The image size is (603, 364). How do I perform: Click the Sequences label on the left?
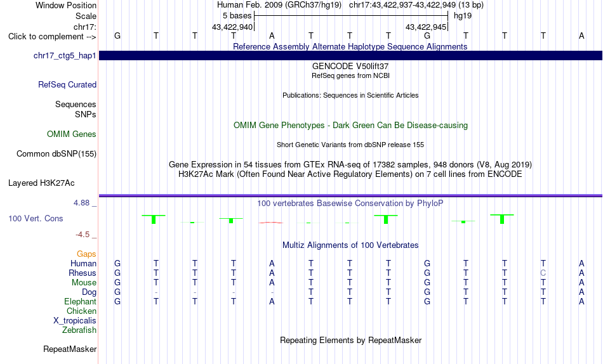pos(76,104)
